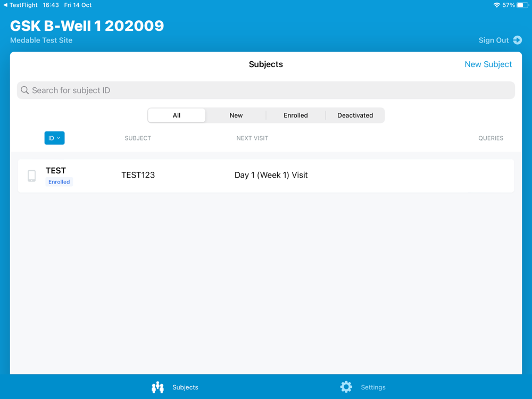Switch to the Deactivated filter tab
This screenshot has height=399, width=532.
pos(355,115)
